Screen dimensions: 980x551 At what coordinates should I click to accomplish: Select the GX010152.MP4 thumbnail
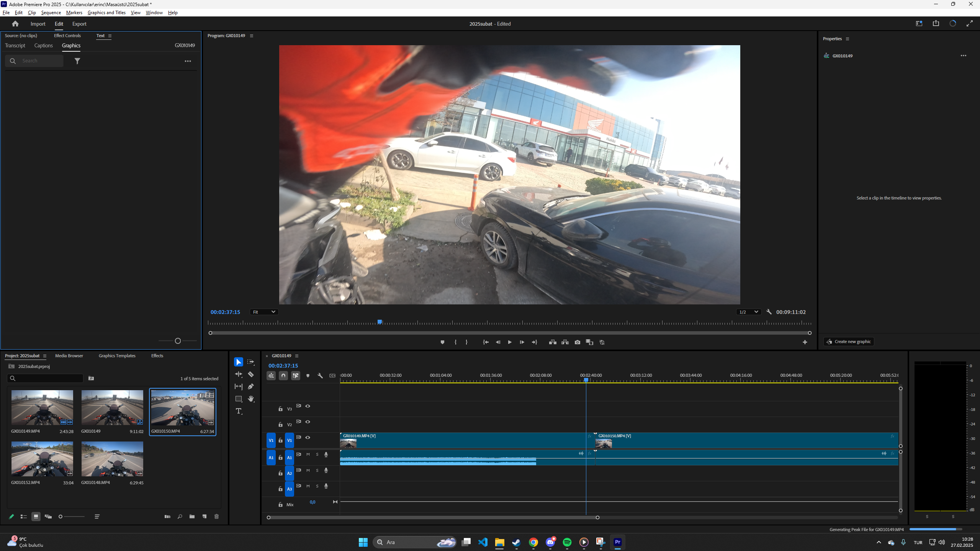[42, 459]
